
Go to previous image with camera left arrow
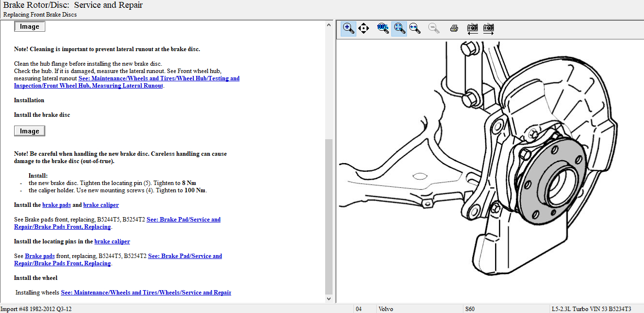point(472,28)
